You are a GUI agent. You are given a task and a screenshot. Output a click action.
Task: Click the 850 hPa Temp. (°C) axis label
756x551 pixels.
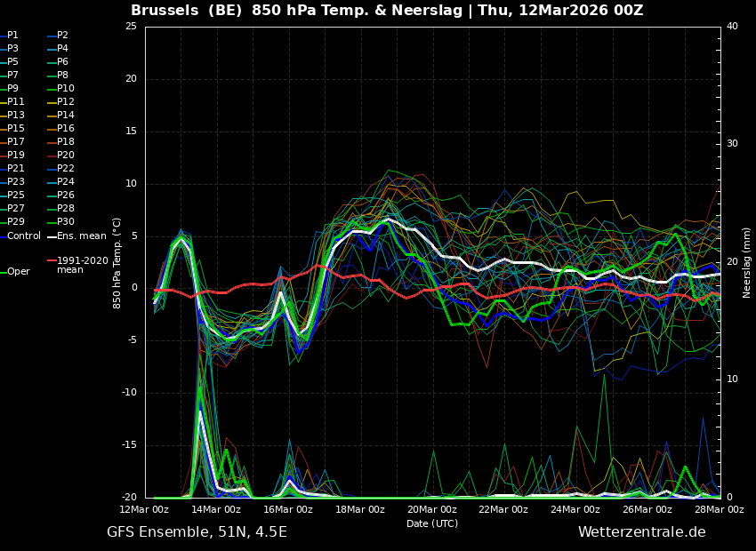click(117, 262)
